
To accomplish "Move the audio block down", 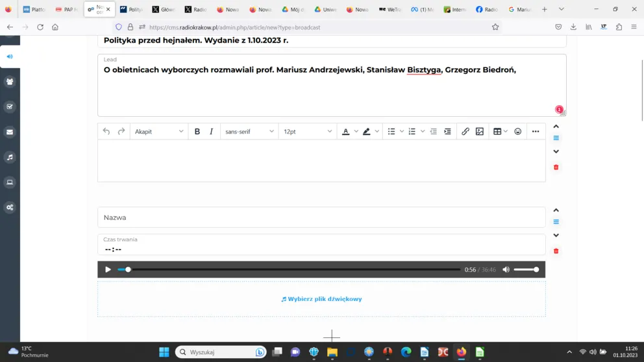I will click(556, 235).
